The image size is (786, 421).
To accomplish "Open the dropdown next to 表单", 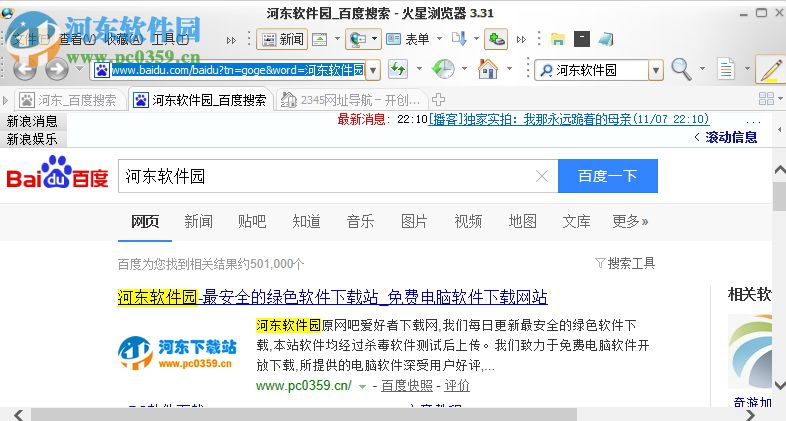I will coord(440,38).
